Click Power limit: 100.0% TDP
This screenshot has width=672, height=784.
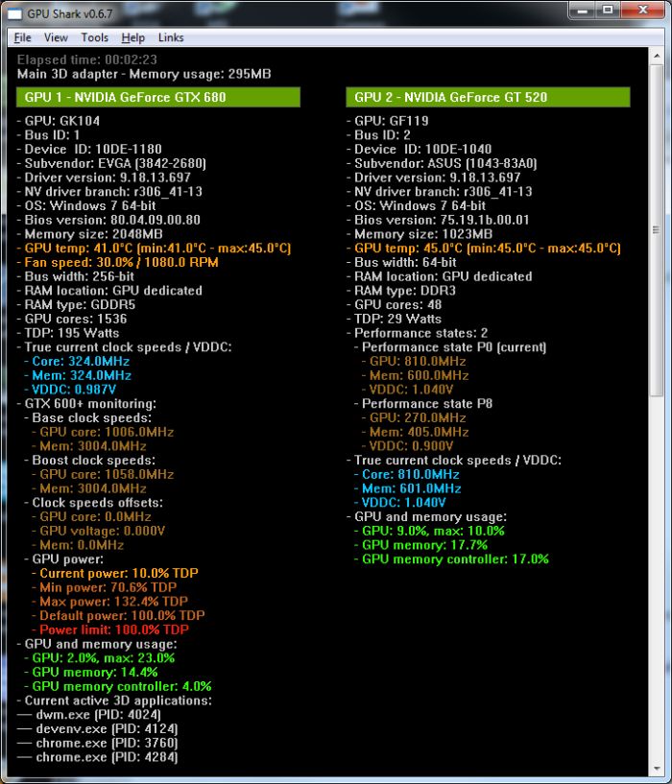point(110,630)
